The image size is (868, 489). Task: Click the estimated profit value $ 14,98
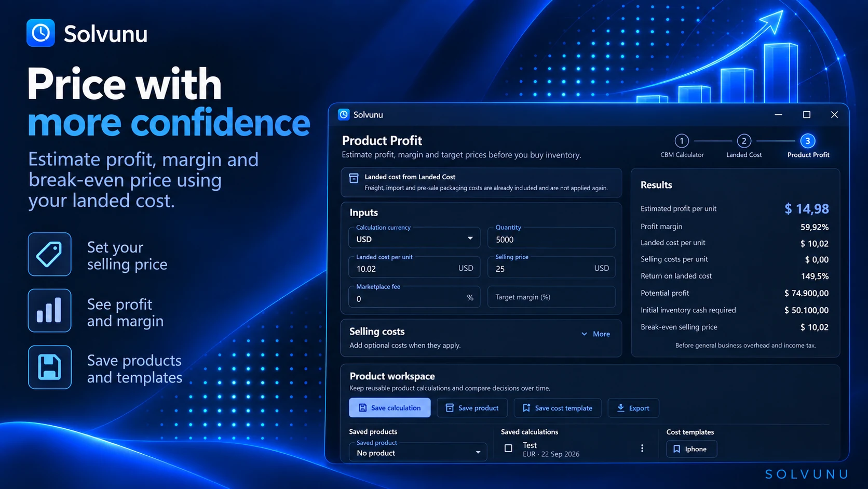point(807,209)
